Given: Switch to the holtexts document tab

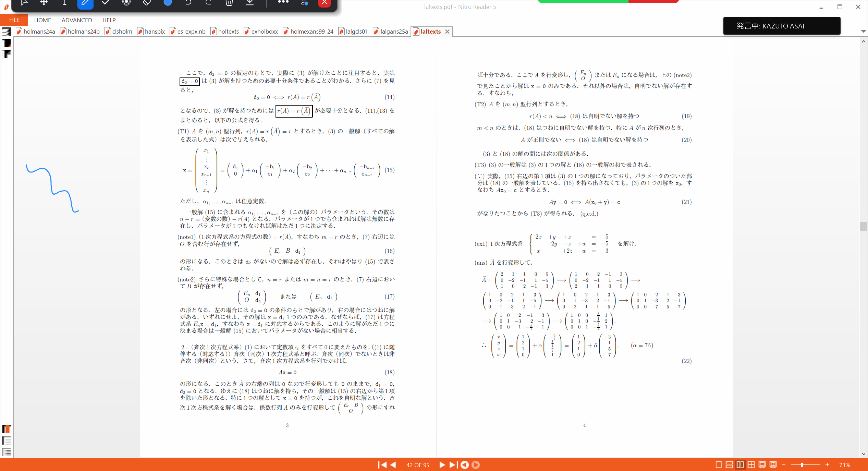Looking at the screenshot, I should coord(225,32).
